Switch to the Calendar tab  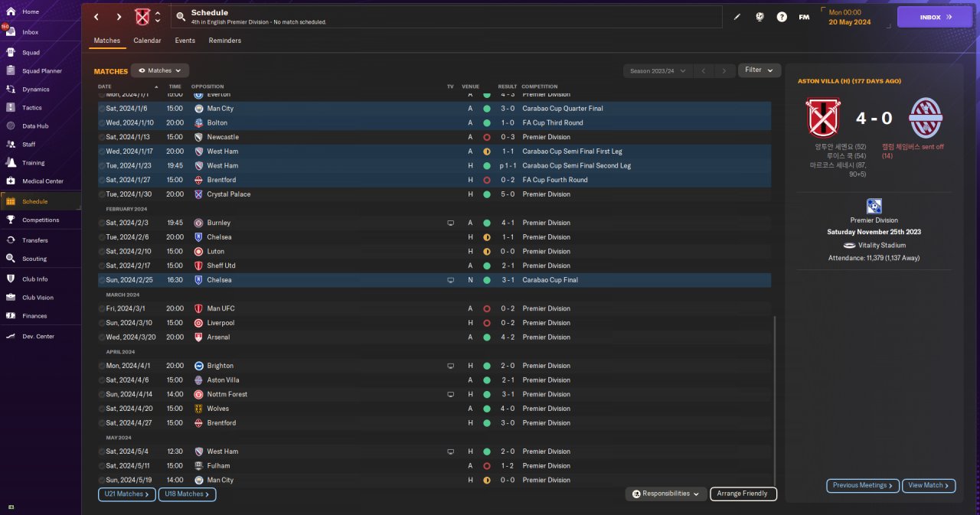pos(147,41)
